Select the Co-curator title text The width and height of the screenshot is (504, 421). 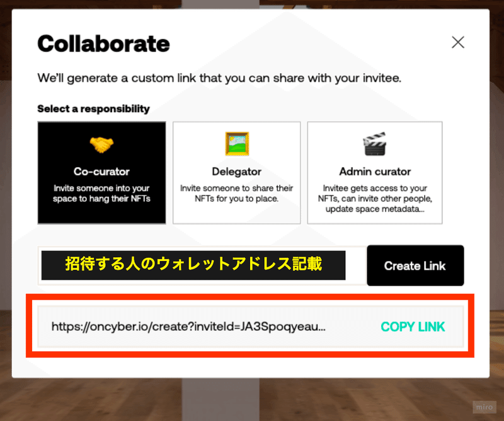(x=101, y=171)
